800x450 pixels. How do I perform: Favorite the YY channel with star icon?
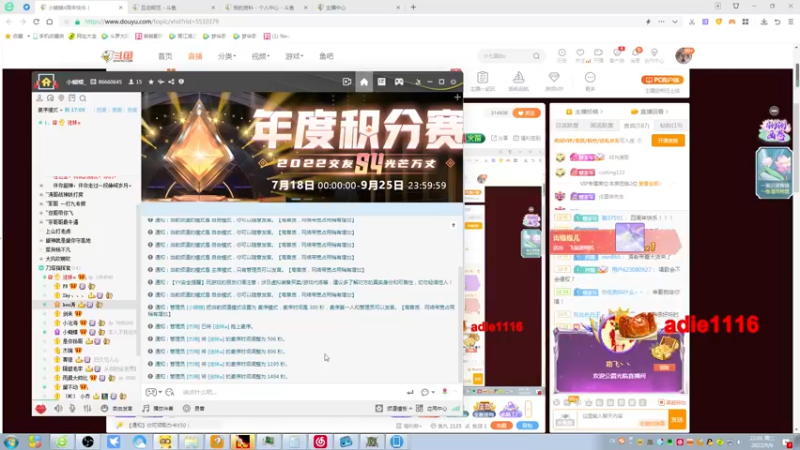pos(151,82)
